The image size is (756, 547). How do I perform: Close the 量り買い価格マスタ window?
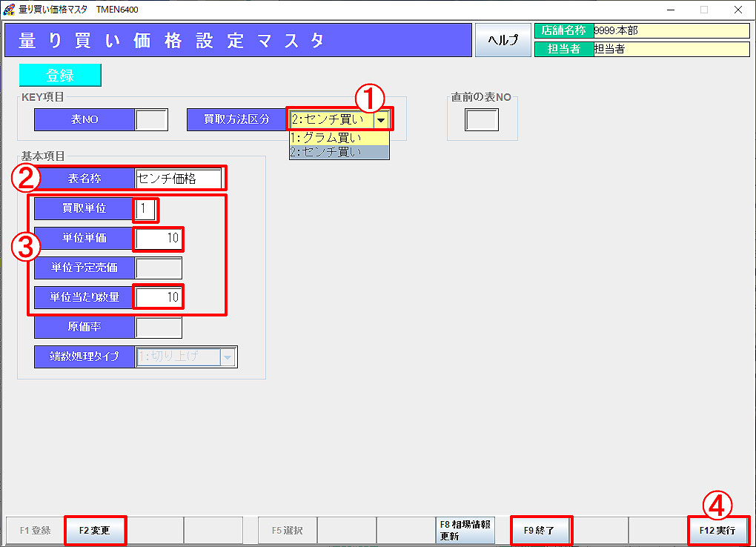point(737,10)
